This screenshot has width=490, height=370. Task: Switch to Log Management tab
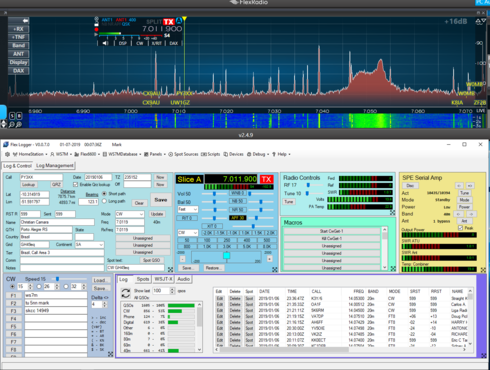coord(55,166)
